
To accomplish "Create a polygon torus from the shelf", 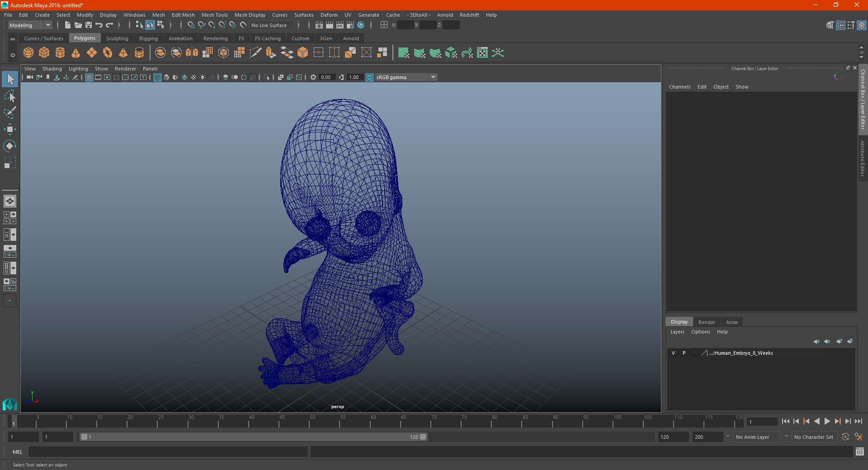I will coord(108,53).
